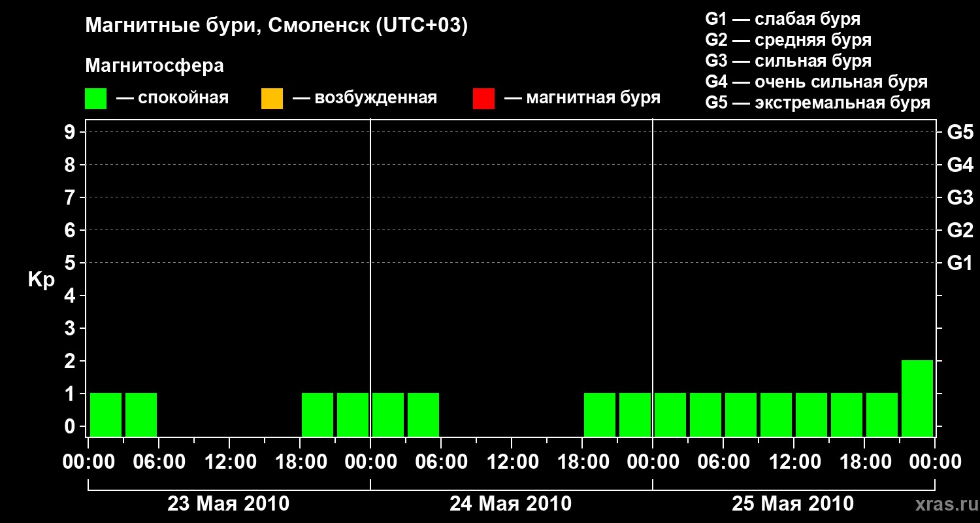Click the G1 label on right axis
980x523 pixels.
[x=960, y=263]
